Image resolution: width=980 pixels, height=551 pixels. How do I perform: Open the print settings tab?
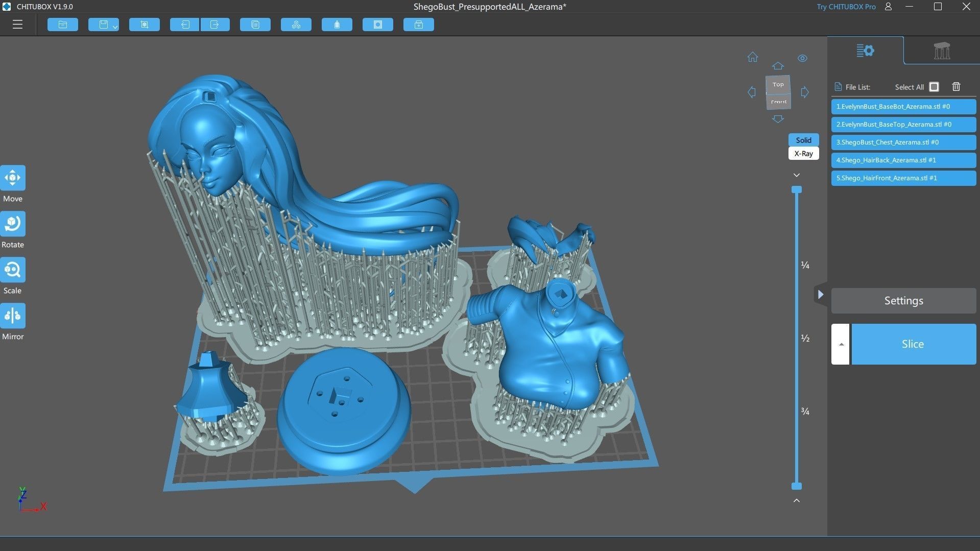[x=865, y=51]
